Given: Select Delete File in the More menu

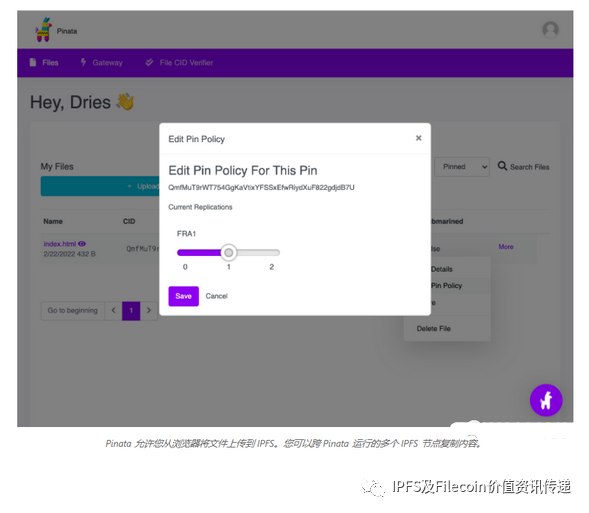Looking at the screenshot, I should tap(433, 329).
